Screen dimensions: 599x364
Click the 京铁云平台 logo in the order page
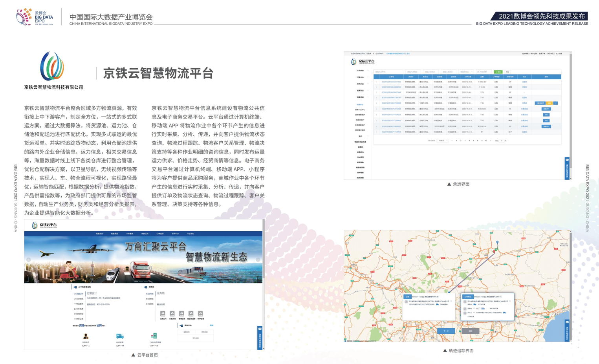pyautogui.click(x=363, y=62)
